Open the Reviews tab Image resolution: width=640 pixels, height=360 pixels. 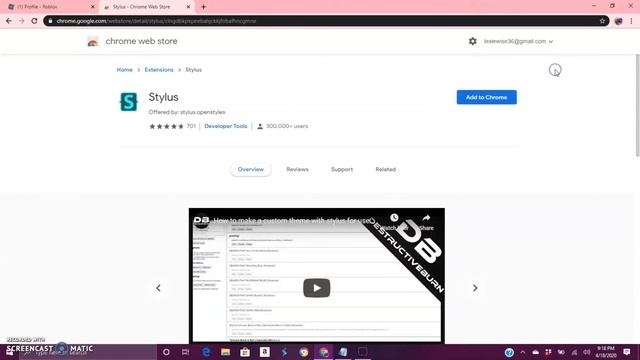298,169
